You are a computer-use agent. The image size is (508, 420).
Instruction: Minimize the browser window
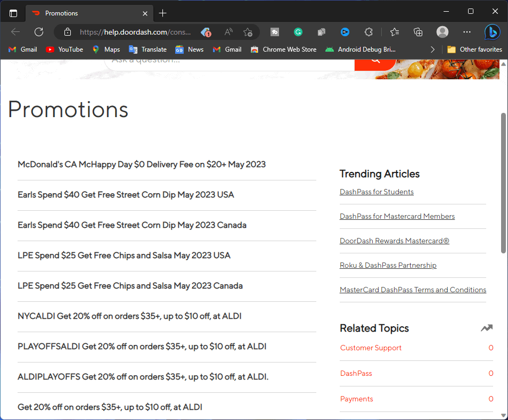pos(446,11)
